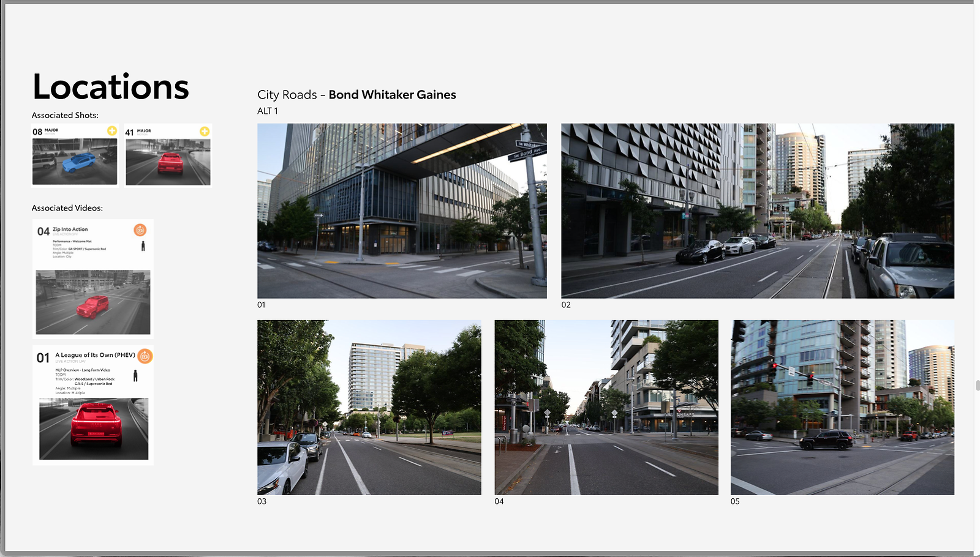Select A League of Its Own preview image
The height and width of the screenshot is (557, 980).
[94, 428]
